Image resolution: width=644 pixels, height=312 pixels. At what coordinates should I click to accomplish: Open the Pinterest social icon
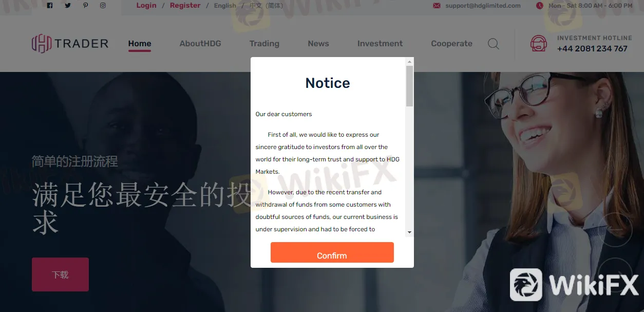pos(85,6)
